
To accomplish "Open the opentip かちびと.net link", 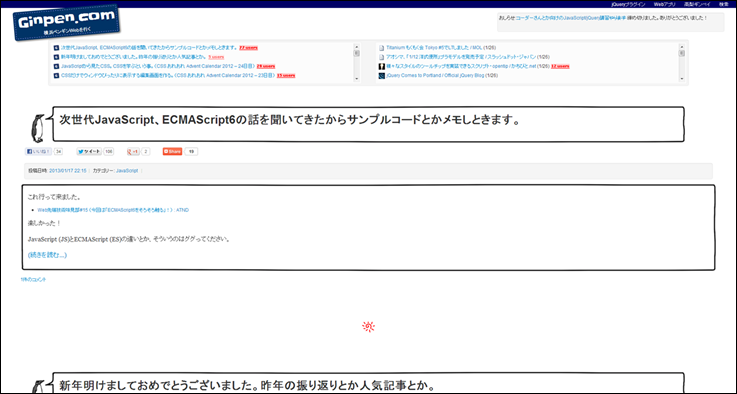I will 461,66.
